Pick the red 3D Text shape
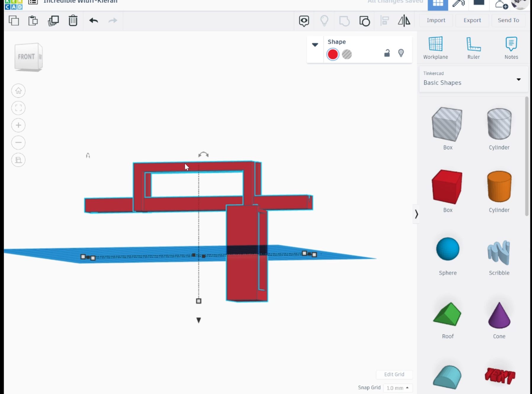The width and height of the screenshot is (532, 394). (x=500, y=376)
